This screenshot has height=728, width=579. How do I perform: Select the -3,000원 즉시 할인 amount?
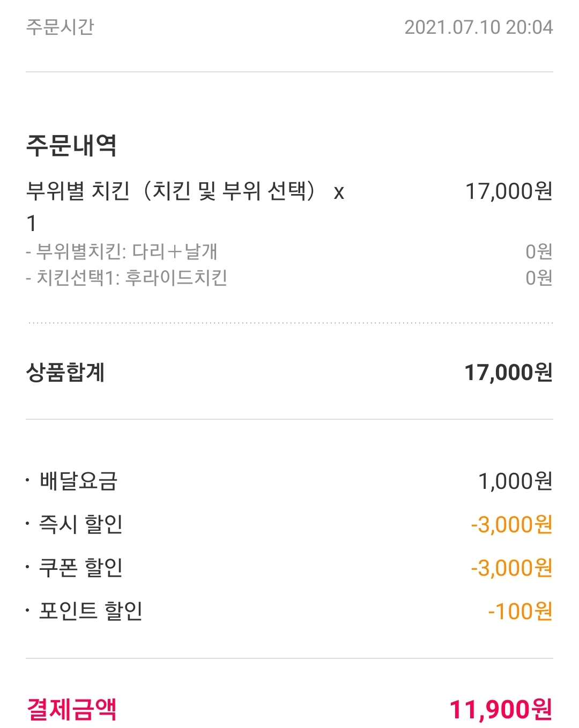[x=511, y=525]
